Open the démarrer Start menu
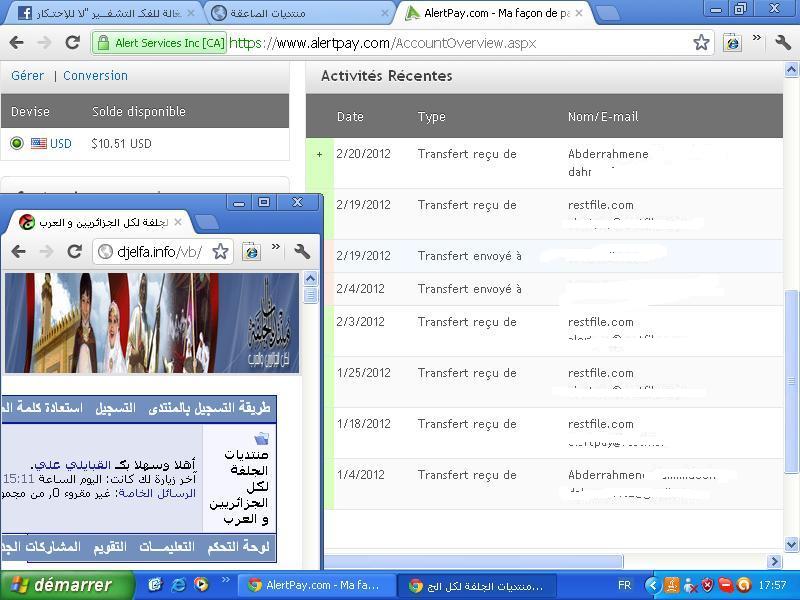Image resolution: width=800 pixels, height=600 pixels. click(x=66, y=585)
